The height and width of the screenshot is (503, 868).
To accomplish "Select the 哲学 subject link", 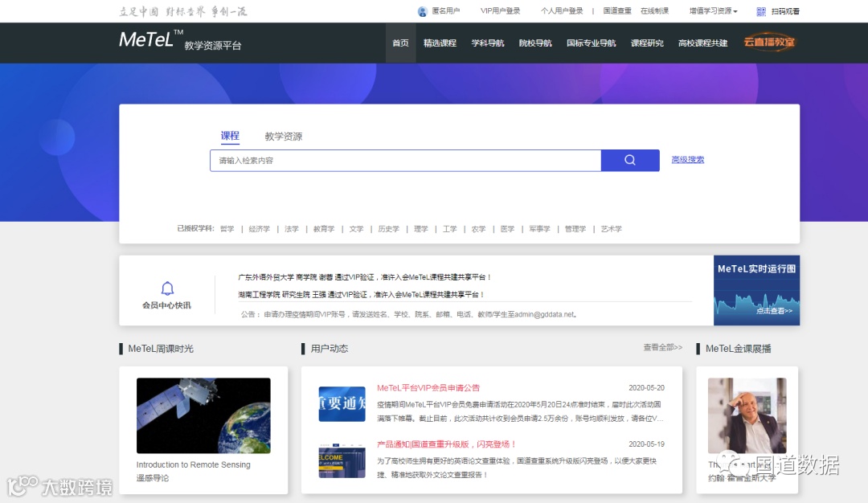I will [x=227, y=228].
